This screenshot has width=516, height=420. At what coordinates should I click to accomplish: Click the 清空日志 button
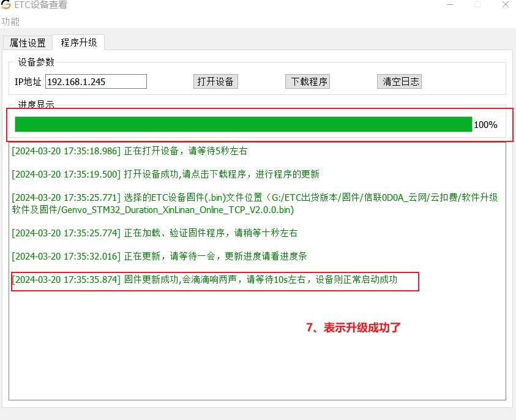400,81
